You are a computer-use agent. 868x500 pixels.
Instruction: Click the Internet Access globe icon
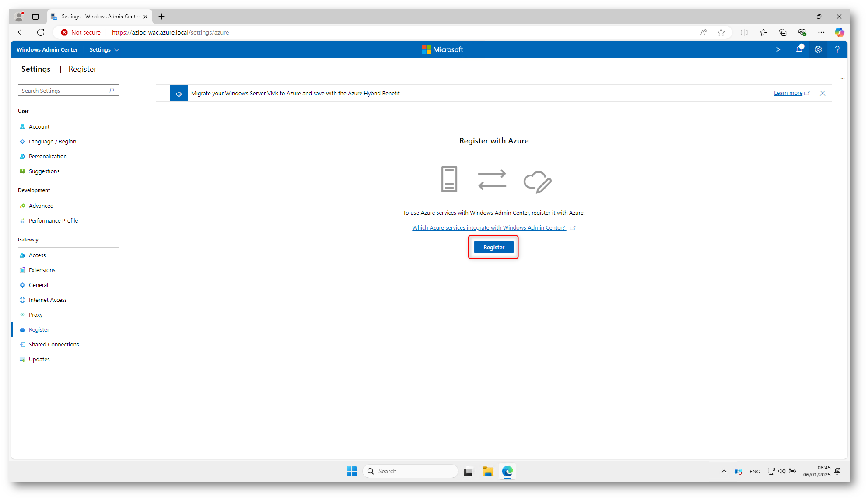[22, 300]
